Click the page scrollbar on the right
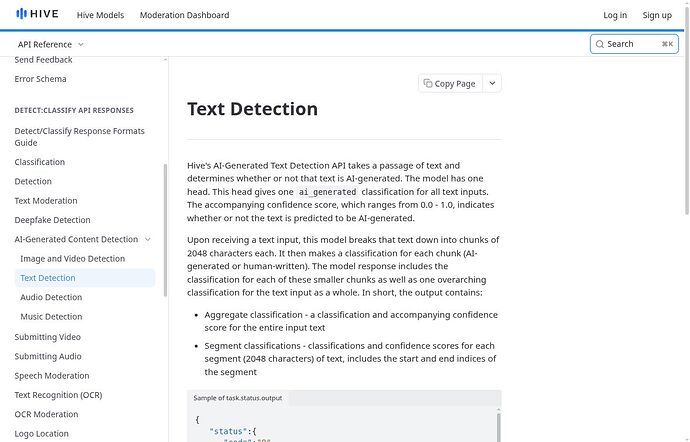The width and height of the screenshot is (690, 442). 687,110
